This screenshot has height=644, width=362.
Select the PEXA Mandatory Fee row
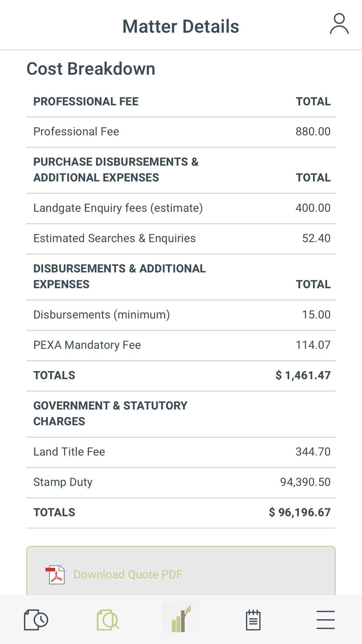[x=181, y=345]
